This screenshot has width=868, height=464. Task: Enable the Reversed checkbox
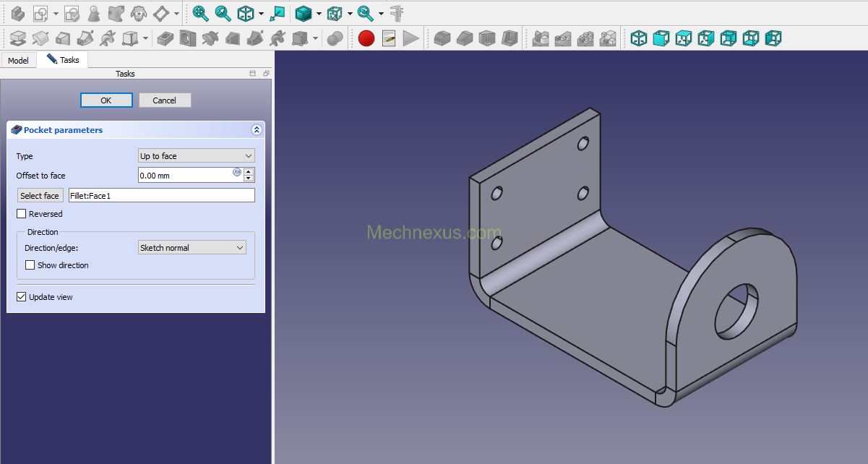pyautogui.click(x=21, y=214)
